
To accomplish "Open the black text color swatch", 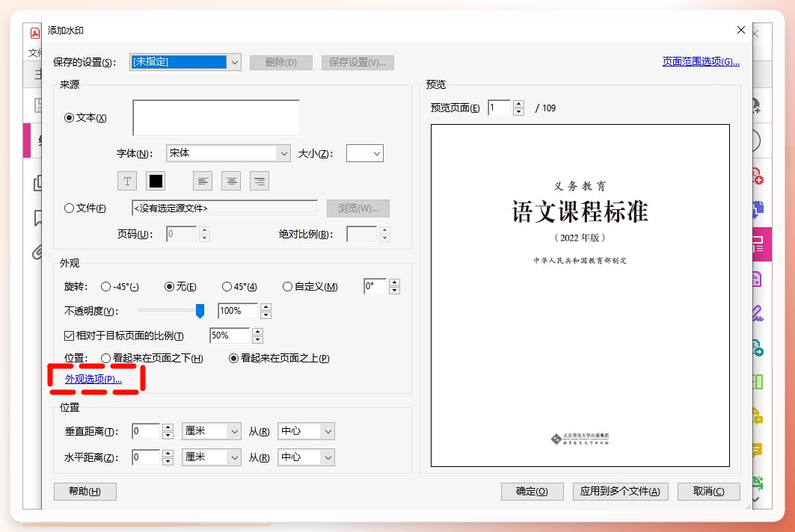I will [x=156, y=181].
